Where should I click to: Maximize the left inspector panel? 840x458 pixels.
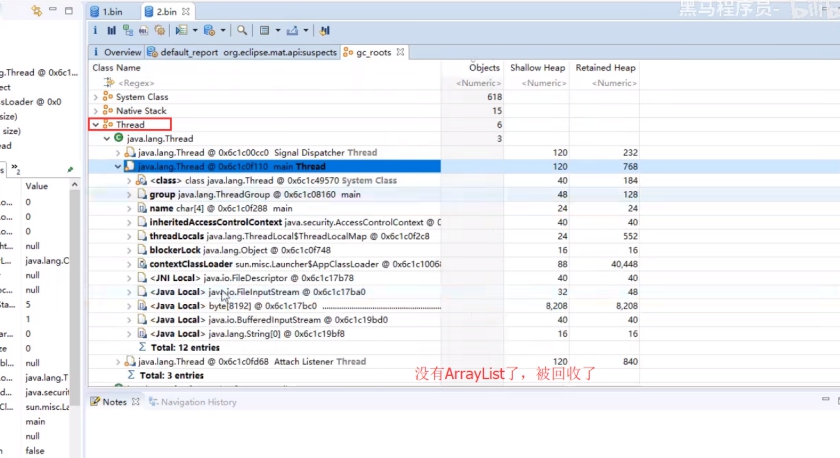69,10
